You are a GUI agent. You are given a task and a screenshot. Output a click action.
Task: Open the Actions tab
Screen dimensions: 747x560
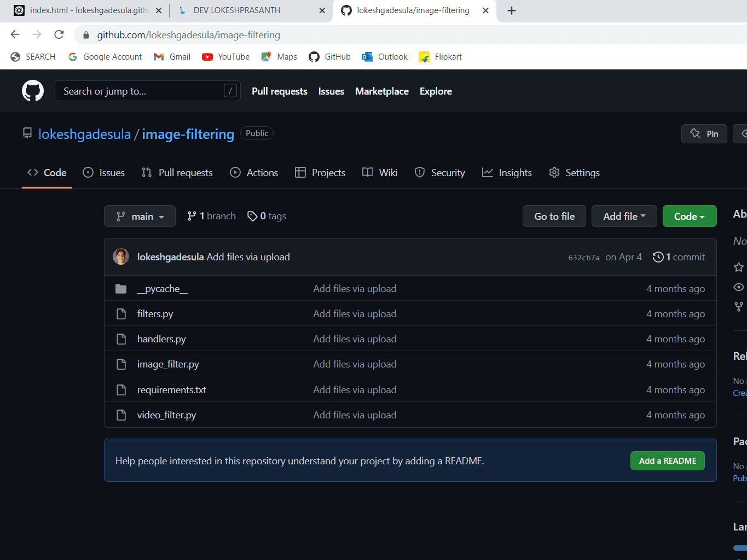pyautogui.click(x=254, y=172)
